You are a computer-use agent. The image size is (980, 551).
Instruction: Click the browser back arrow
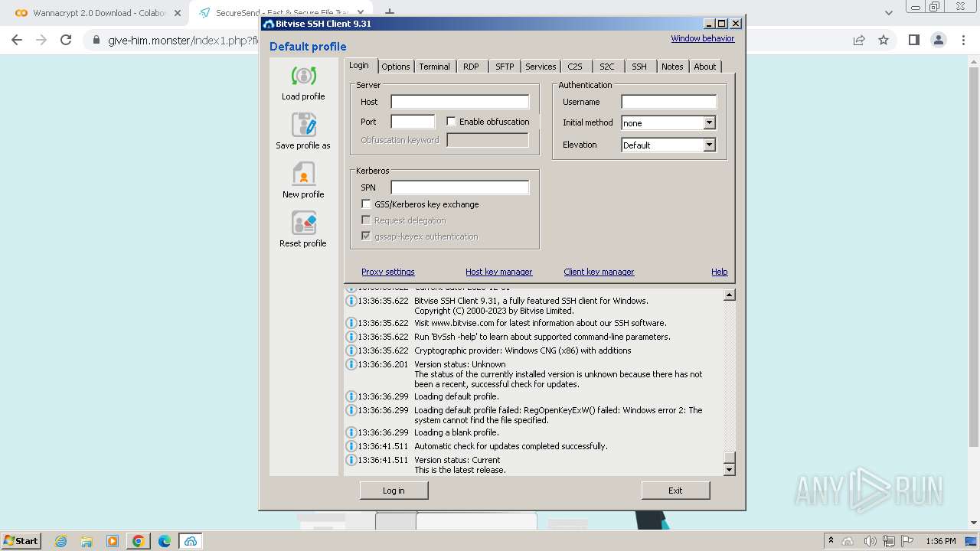(x=17, y=40)
